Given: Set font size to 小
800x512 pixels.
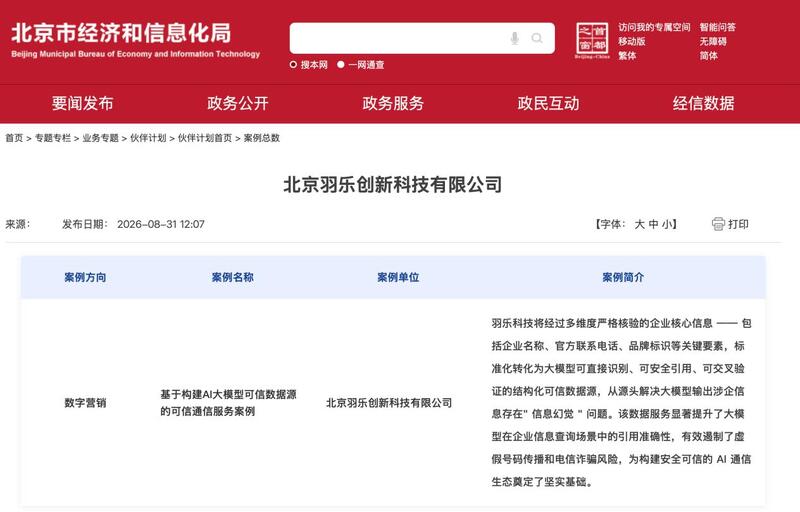Looking at the screenshot, I should point(667,224).
